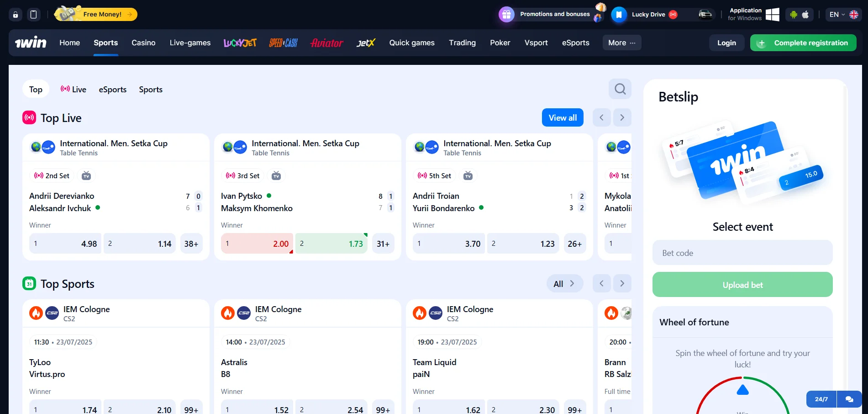Open 38+ more markets
Image resolution: width=868 pixels, height=414 pixels.
[191, 244]
